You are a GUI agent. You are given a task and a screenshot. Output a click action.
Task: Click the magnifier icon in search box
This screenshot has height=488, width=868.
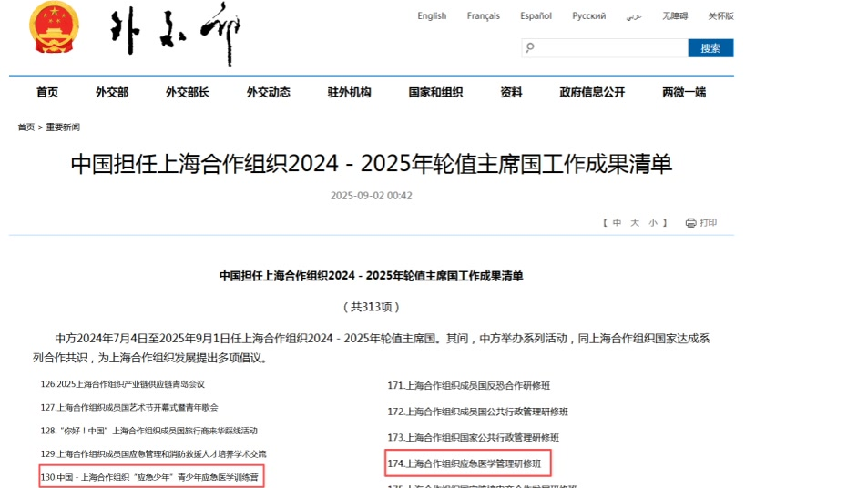531,47
